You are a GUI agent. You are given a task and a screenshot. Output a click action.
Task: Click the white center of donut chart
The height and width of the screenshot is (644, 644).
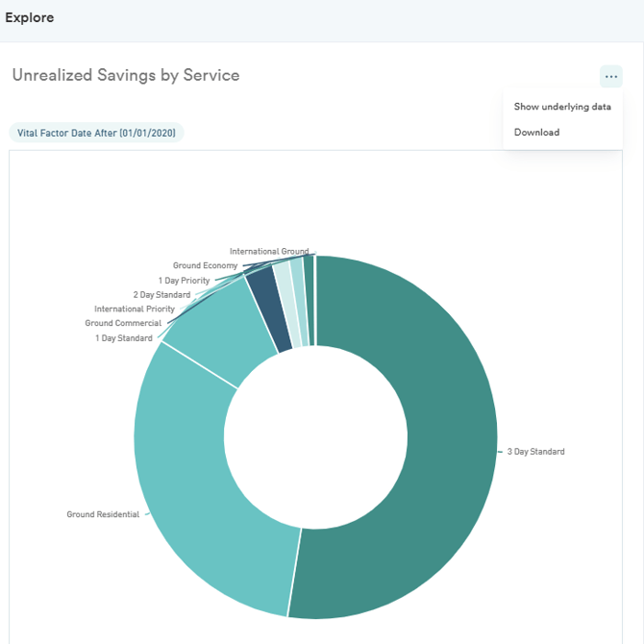pos(315,437)
